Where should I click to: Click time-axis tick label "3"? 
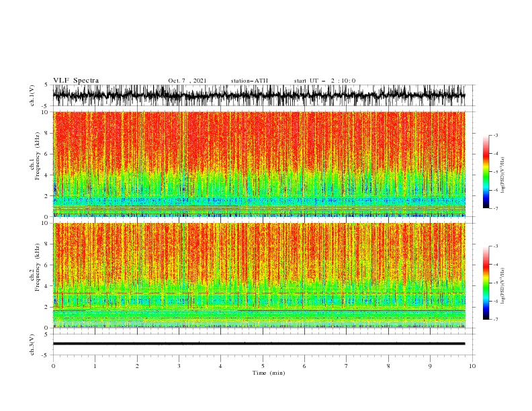(179, 366)
